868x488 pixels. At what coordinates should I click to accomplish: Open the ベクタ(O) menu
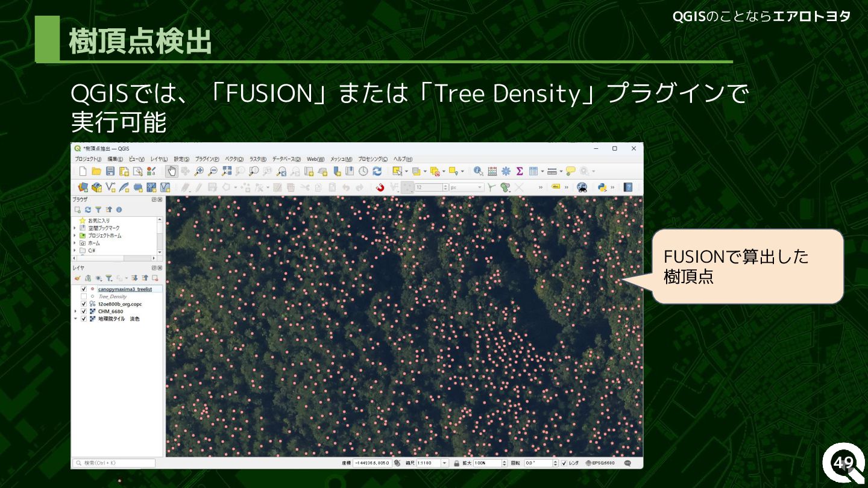234,159
